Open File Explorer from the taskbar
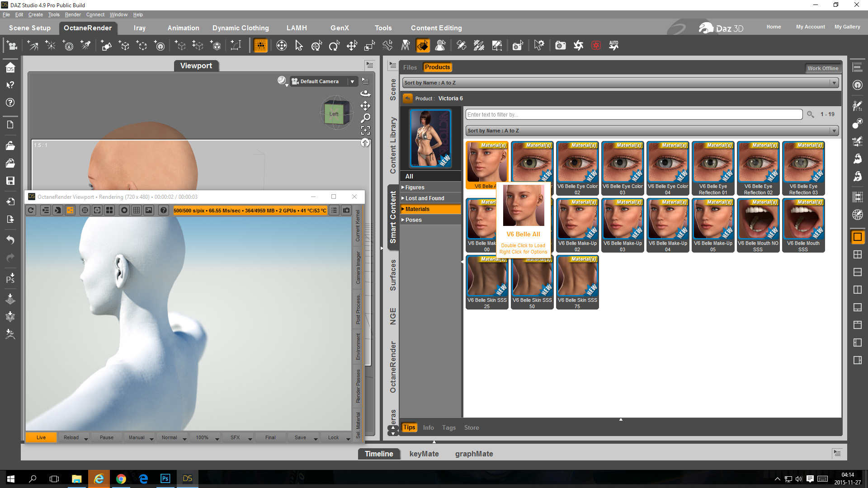 pyautogui.click(x=76, y=479)
